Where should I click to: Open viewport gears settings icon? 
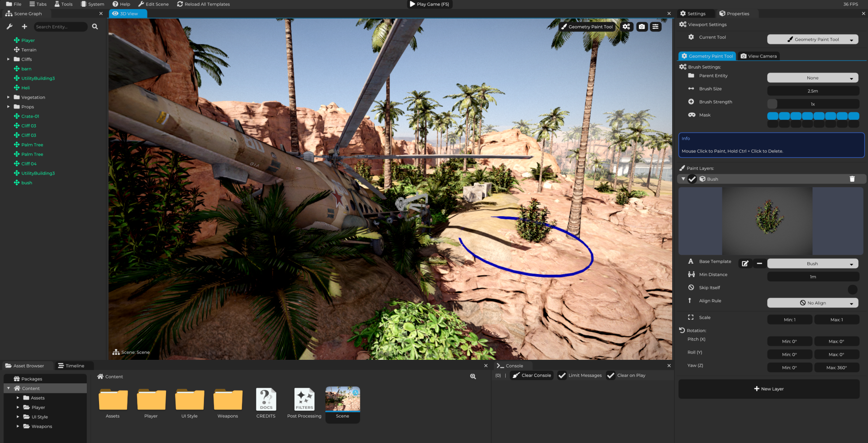(x=626, y=27)
